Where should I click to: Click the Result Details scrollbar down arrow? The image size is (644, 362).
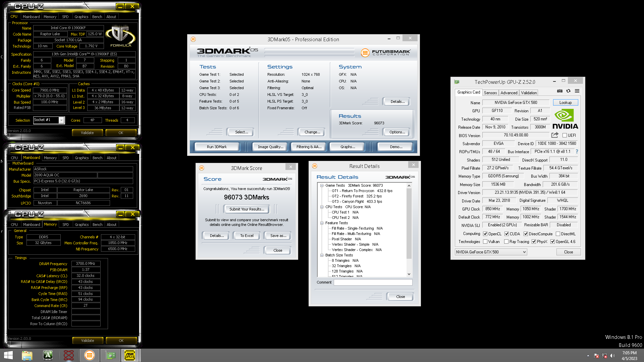409,274
